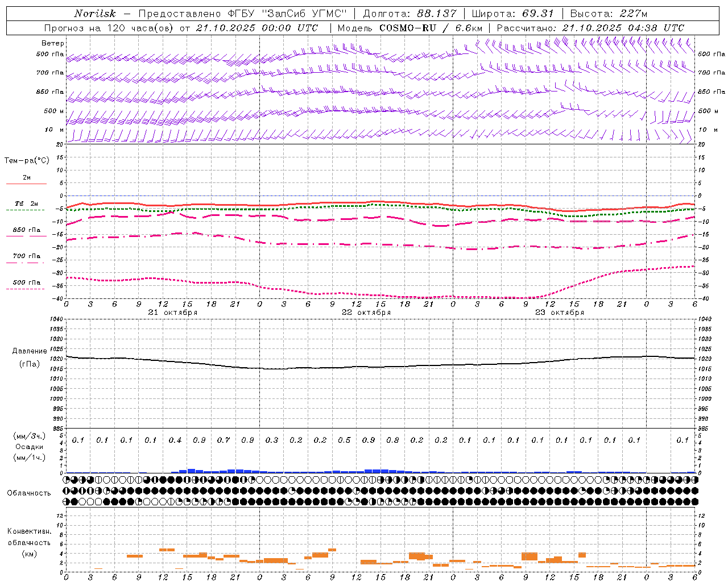Select the 'Долгота: 88.137' header field

pyautogui.click(x=409, y=14)
